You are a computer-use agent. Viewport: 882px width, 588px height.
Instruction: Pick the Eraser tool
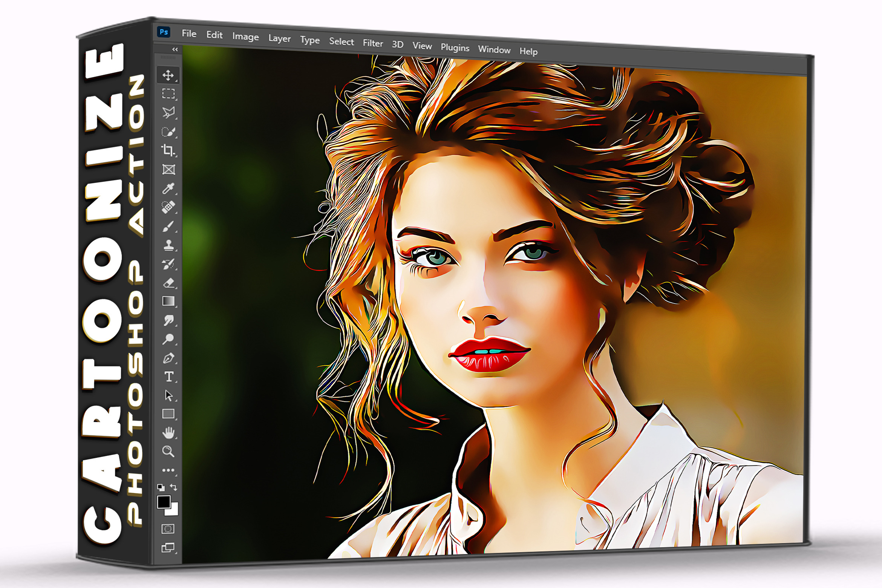coord(169,283)
